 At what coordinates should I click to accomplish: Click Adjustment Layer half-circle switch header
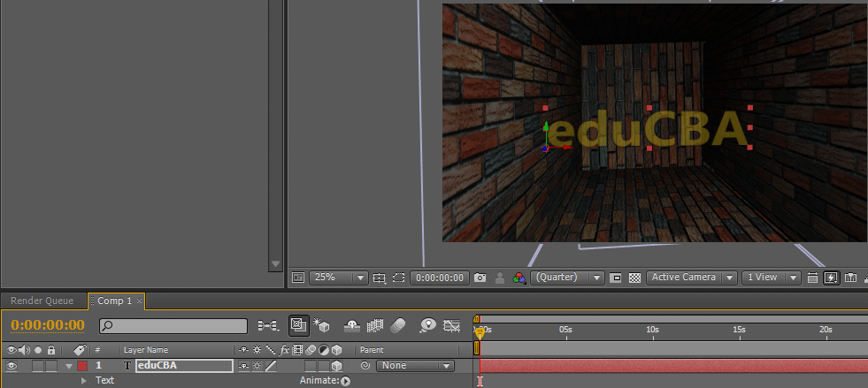[323, 349]
